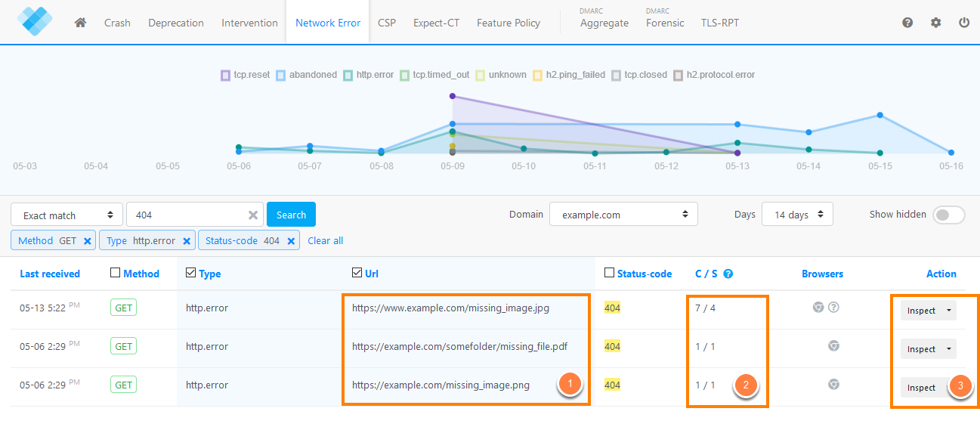Click the app logo at top left
Screen dimensions: 980x430
35,21
